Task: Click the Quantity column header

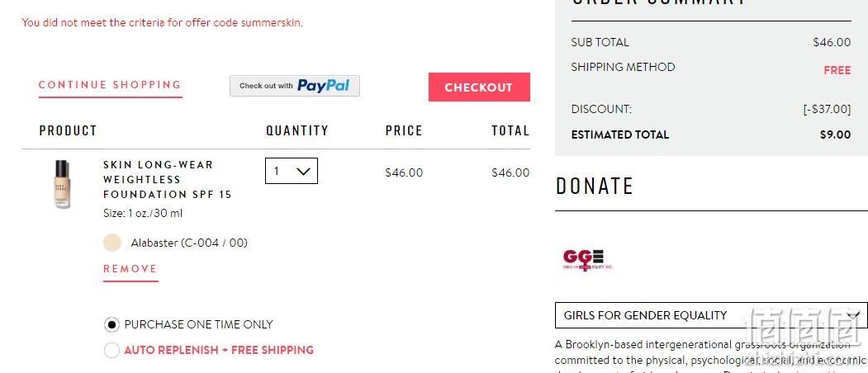Action: pyautogui.click(x=297, y=130)
